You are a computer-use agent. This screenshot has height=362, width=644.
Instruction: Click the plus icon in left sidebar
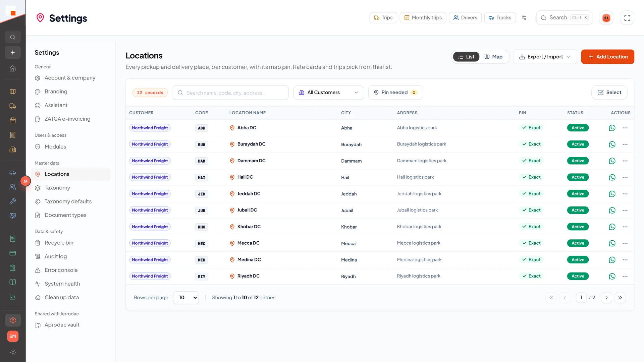point(13,53)
